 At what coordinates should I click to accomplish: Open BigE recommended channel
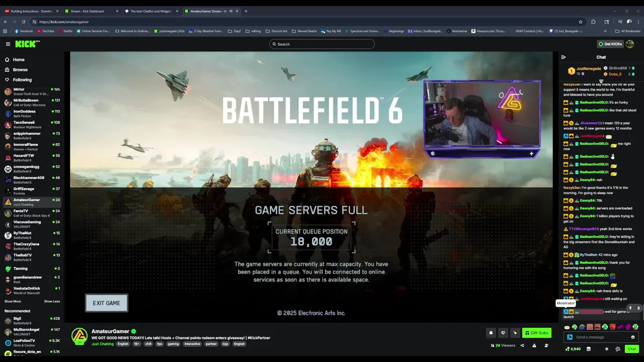32,321
